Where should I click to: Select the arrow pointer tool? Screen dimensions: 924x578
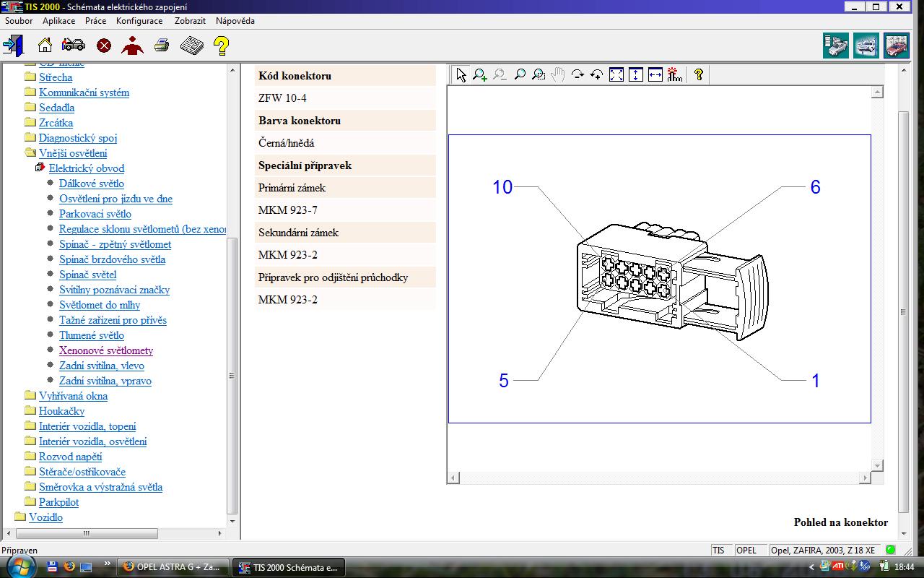click(x=461, y=74)
